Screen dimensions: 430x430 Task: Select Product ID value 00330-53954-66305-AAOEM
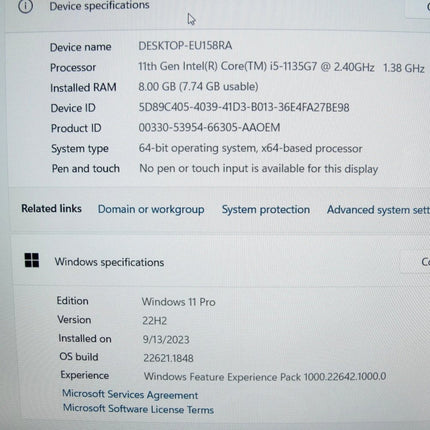coord(209,128)
